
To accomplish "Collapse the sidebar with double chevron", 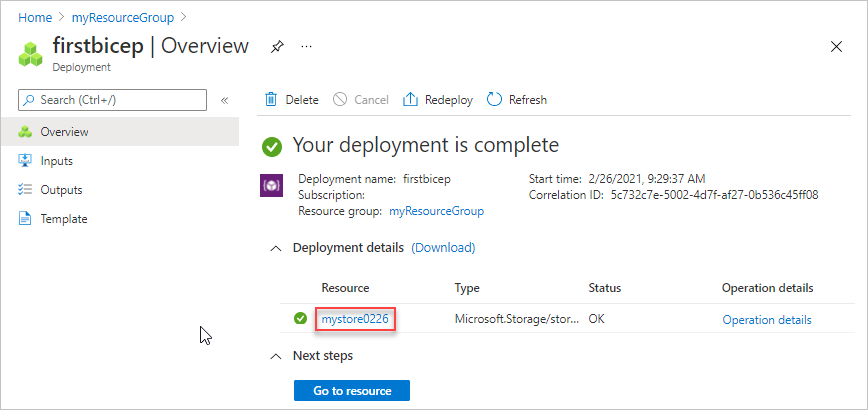I will pyautogui.click(x=225, y=100).
